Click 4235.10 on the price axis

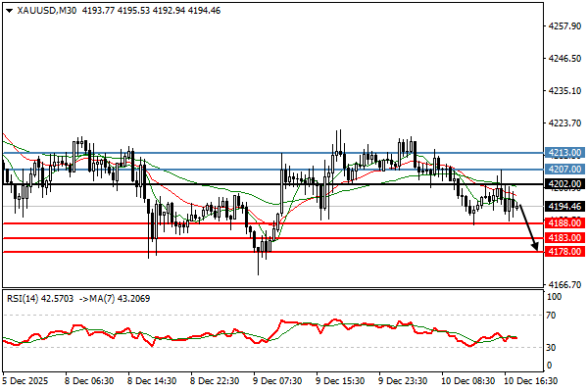563,91
